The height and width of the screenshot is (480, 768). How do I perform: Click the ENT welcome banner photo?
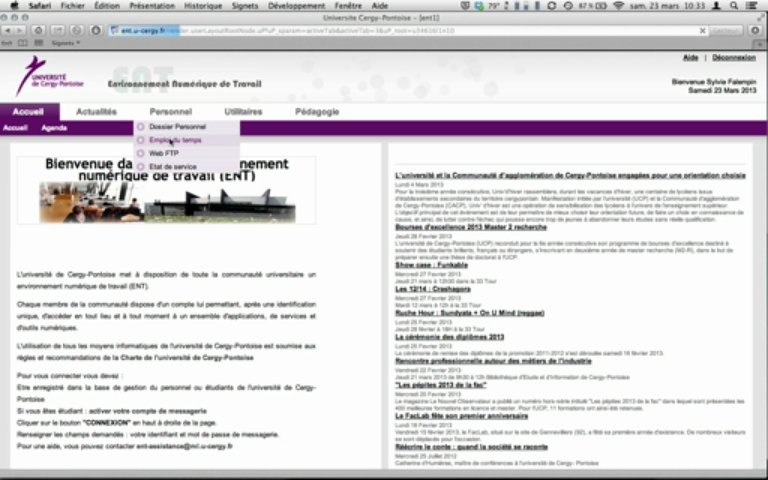pos(167,202)
